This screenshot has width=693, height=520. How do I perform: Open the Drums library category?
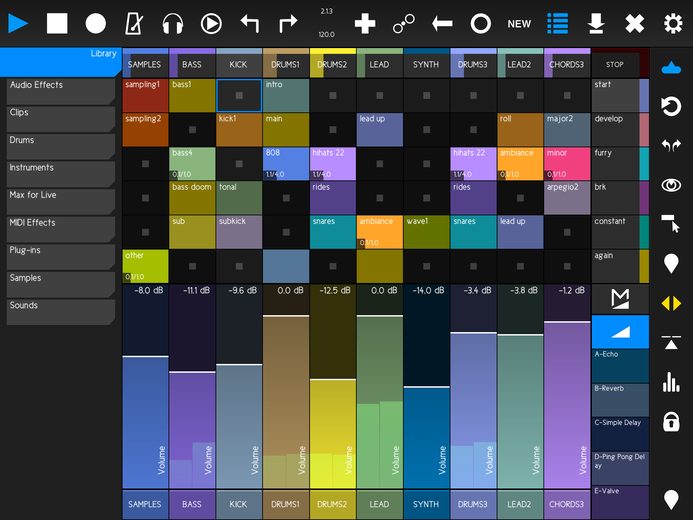[61, 146]
